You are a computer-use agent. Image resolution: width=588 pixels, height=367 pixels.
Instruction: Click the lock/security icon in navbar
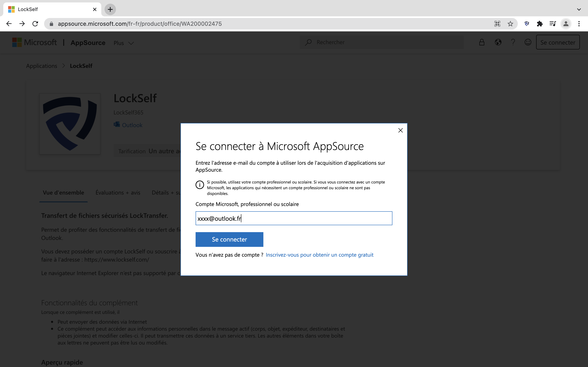click(482, 42)
